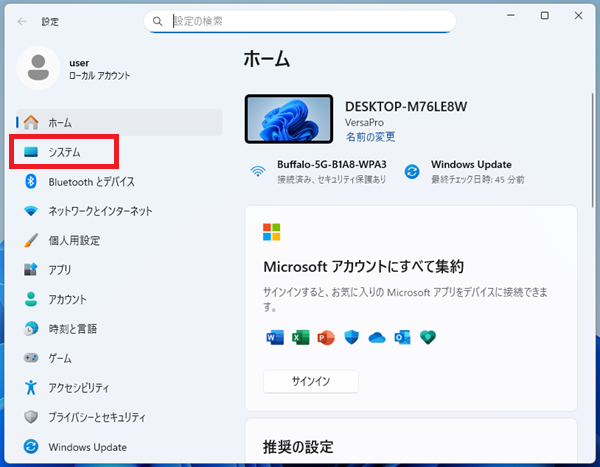Click the Outlook icon in apps row

(x=403, y=337)
